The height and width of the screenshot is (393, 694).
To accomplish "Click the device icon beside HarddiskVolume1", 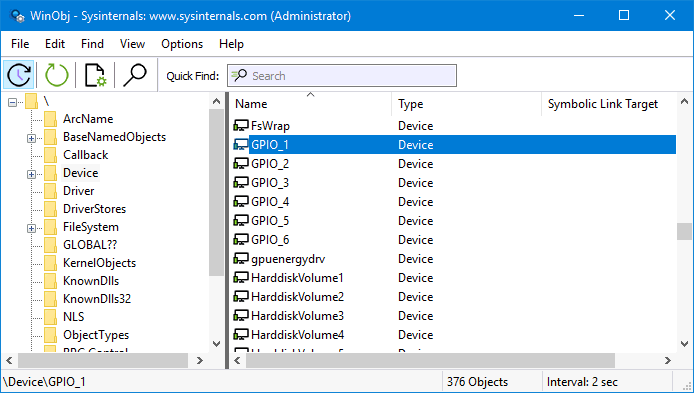I will pyautogui.click(x=241, y=278).
